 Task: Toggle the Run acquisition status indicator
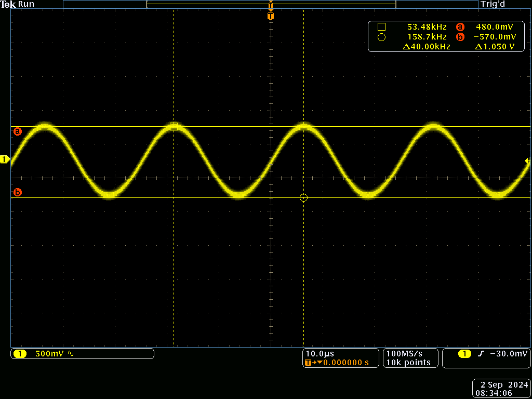click(26, 4)
